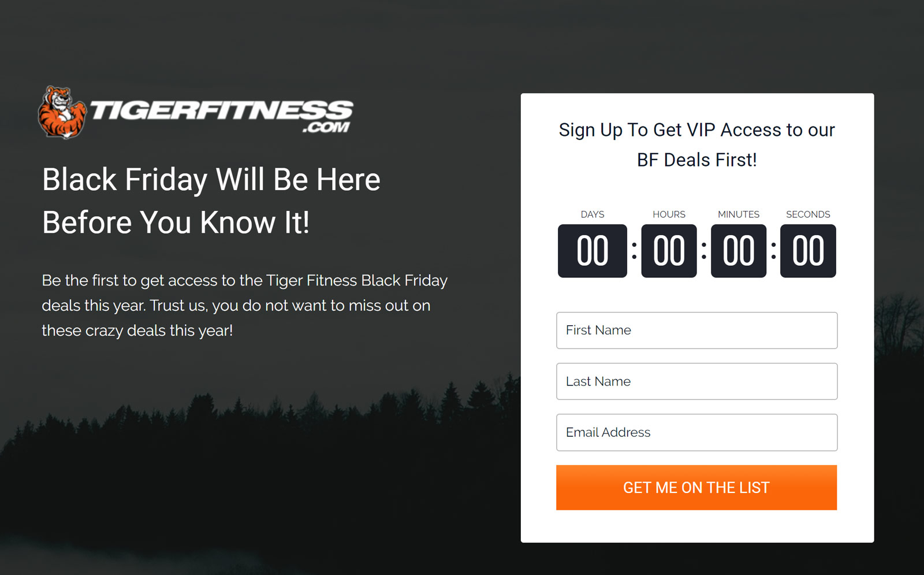Click the Sign Up To Get VIP Access heading

[696, 130]
